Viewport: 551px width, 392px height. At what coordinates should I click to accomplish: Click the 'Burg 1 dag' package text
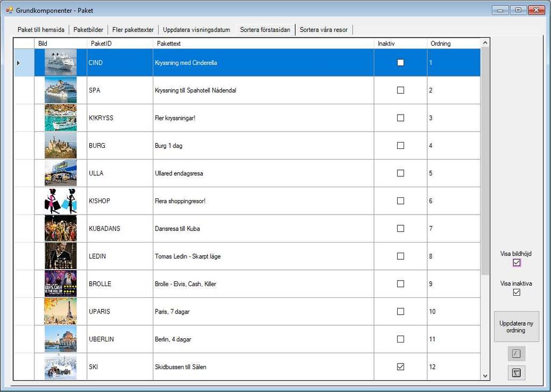click(168, 145)
